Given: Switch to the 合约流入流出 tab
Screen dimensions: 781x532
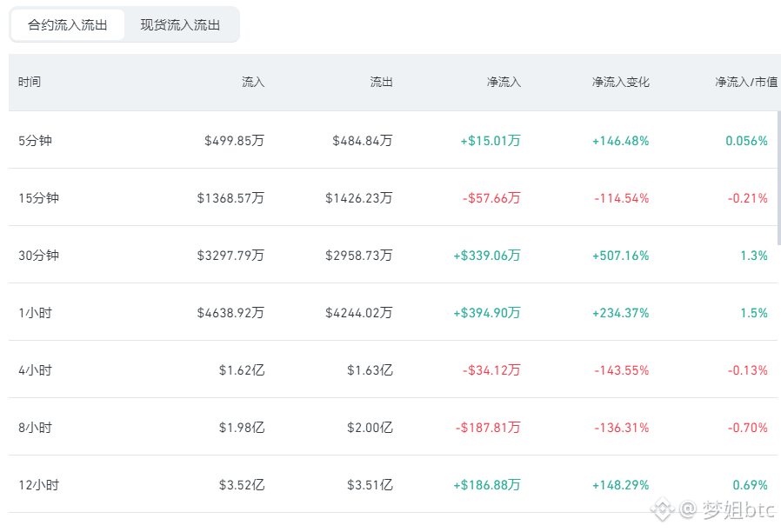Looking at the screenshot, I should (67, 25).
